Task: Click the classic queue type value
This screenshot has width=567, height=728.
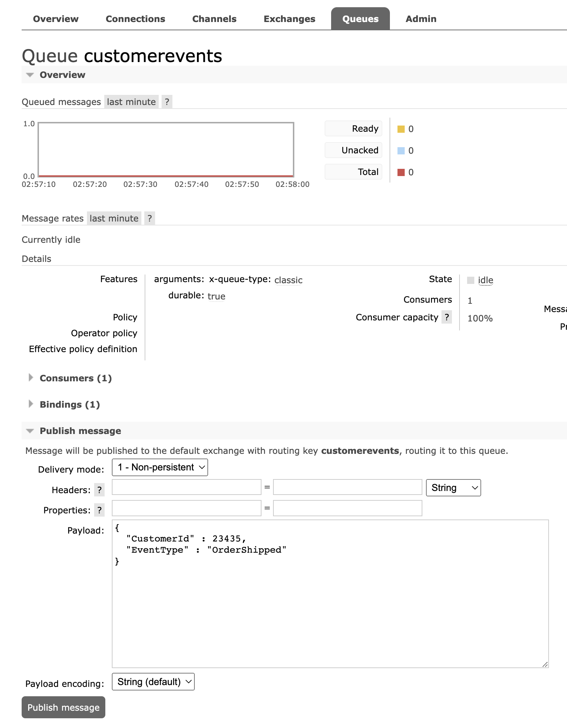Action: pyautogui.click(x=288, y=280)
